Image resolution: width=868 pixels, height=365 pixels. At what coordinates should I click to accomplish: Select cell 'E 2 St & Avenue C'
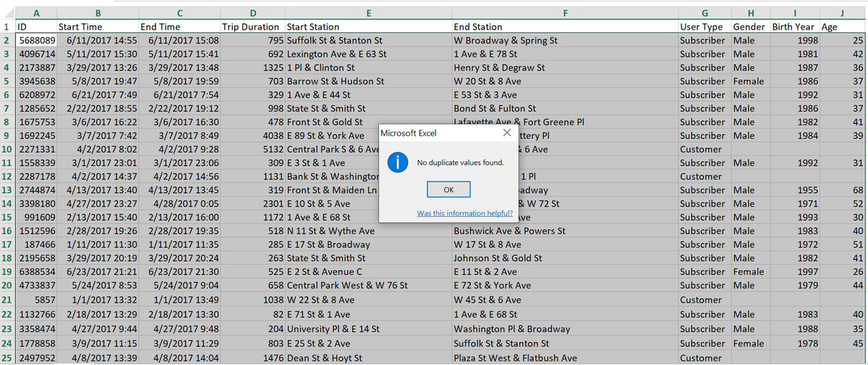coord(368,272)
